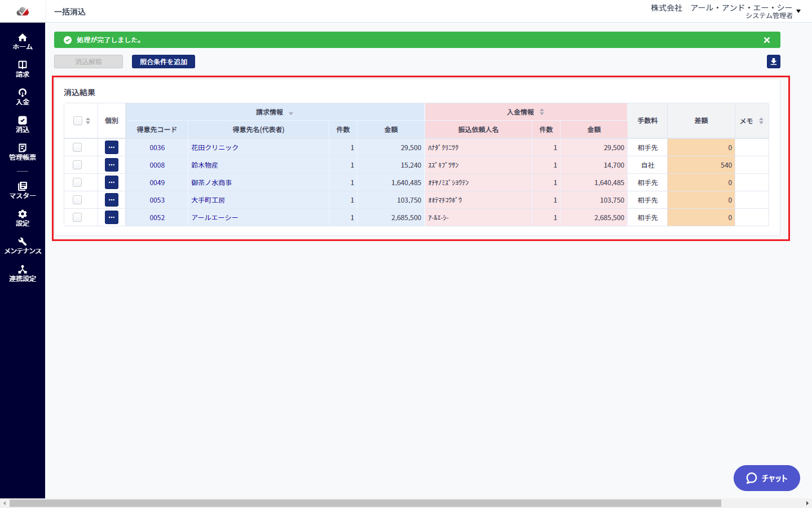Open 管理帳票 in the sidebar

[23, 152]
